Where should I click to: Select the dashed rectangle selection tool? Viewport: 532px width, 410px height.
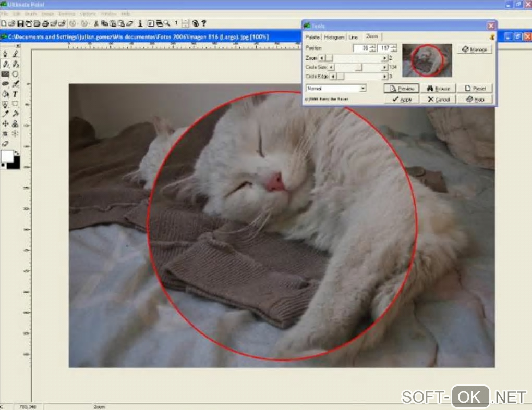tap(15, 103)
